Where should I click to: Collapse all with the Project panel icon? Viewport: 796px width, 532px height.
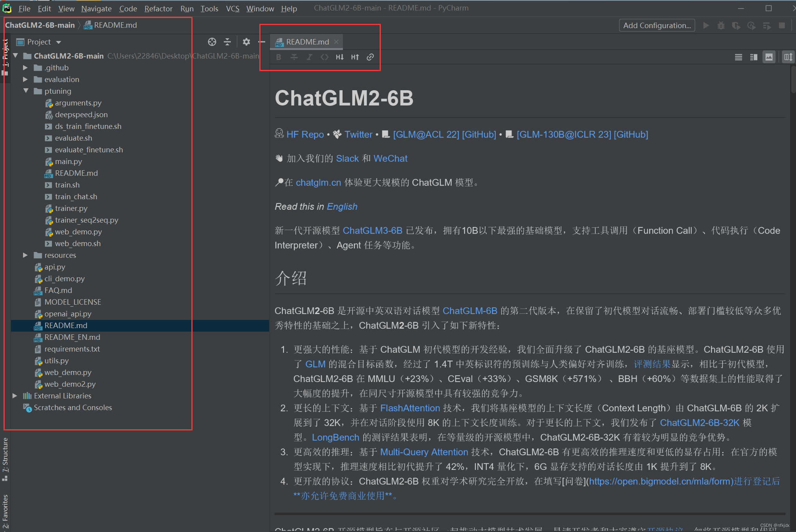tap(227, 42)
